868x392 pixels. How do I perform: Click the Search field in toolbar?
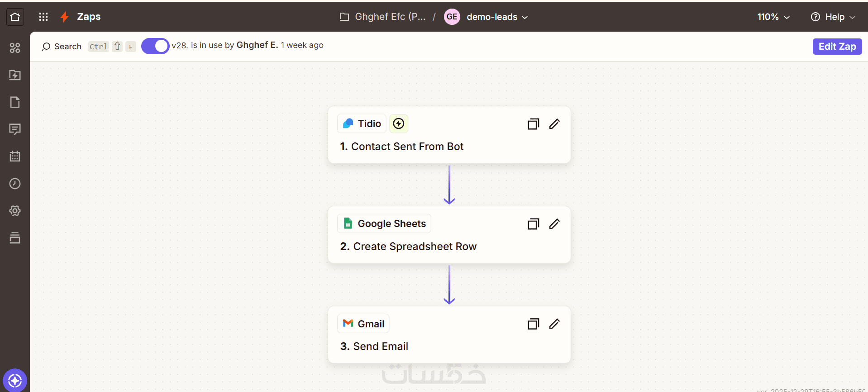[x=62, y=47]
